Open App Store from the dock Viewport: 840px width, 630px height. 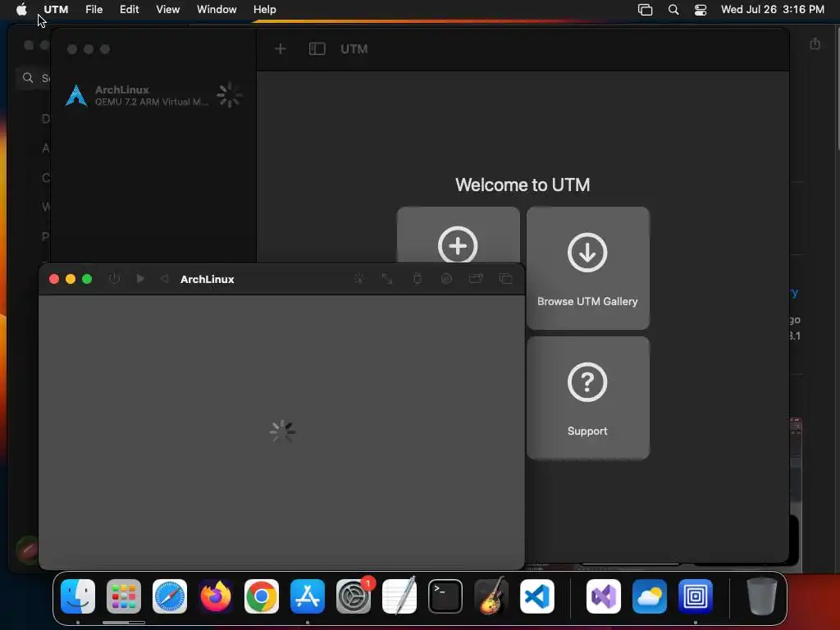(x=308, y=596)
